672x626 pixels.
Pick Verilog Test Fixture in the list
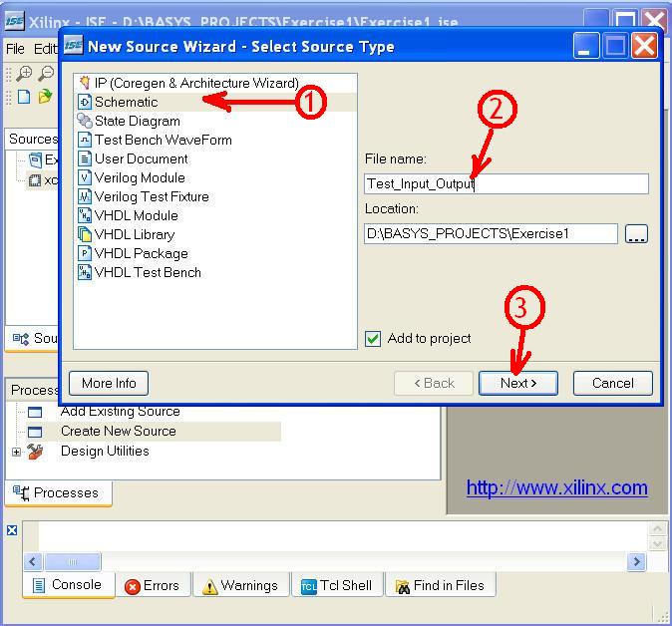point(144,196)
